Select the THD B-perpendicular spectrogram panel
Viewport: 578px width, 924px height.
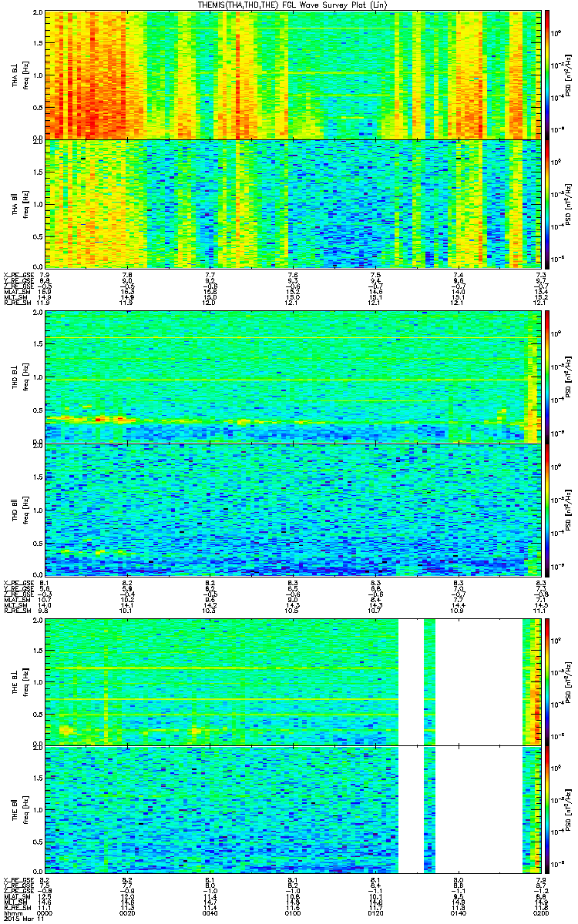pos(294,377)
